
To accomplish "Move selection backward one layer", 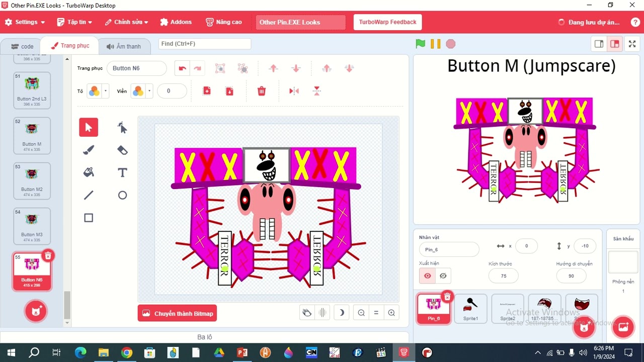I will (x=296, y=68).
